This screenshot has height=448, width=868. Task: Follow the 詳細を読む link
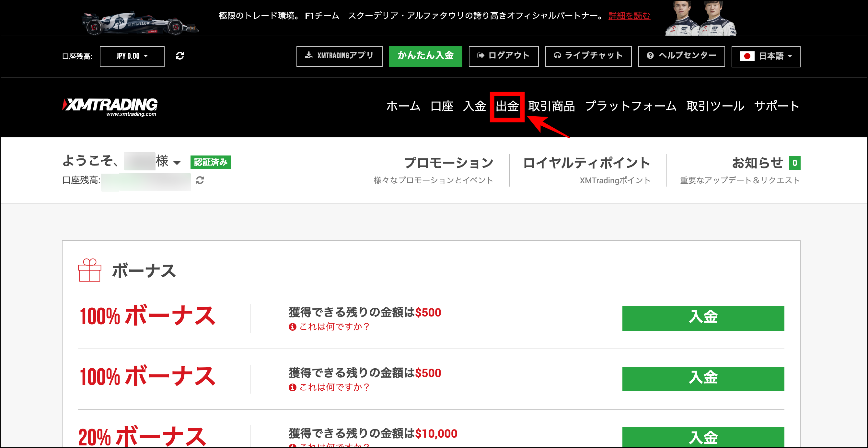[629, 16]
